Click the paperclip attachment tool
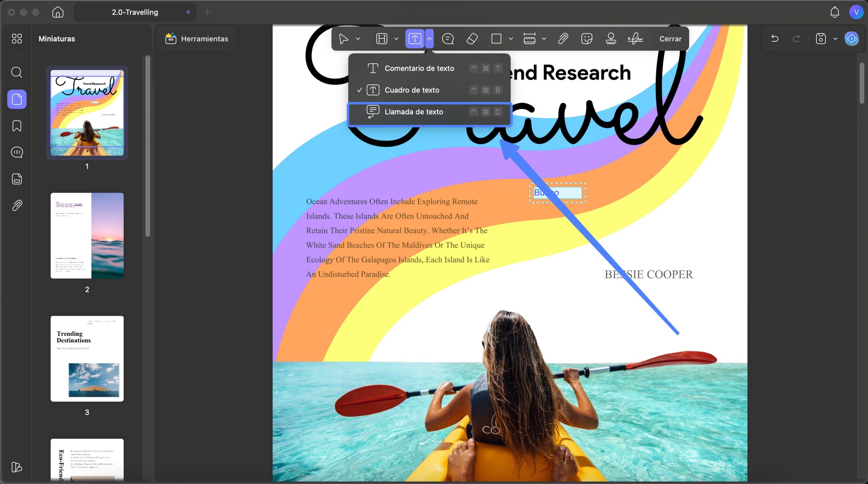The height and width of the screenshot is (484, 868). pos(563,39)
